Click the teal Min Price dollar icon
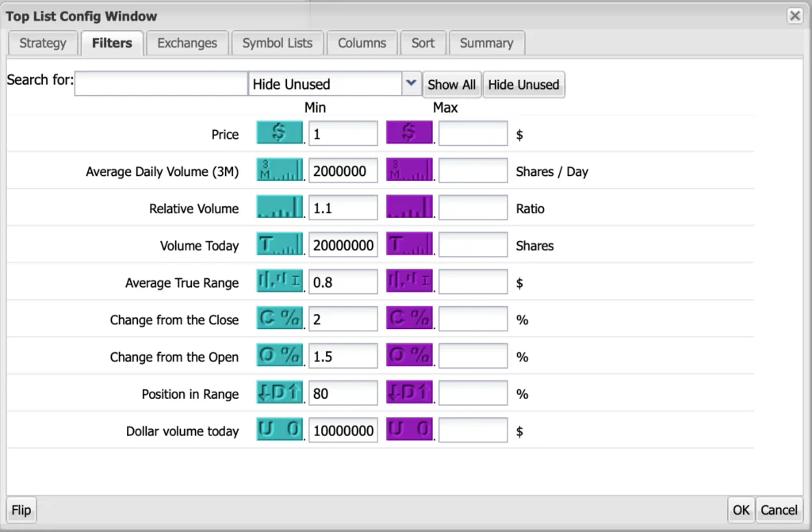 [x=279, y=133]
